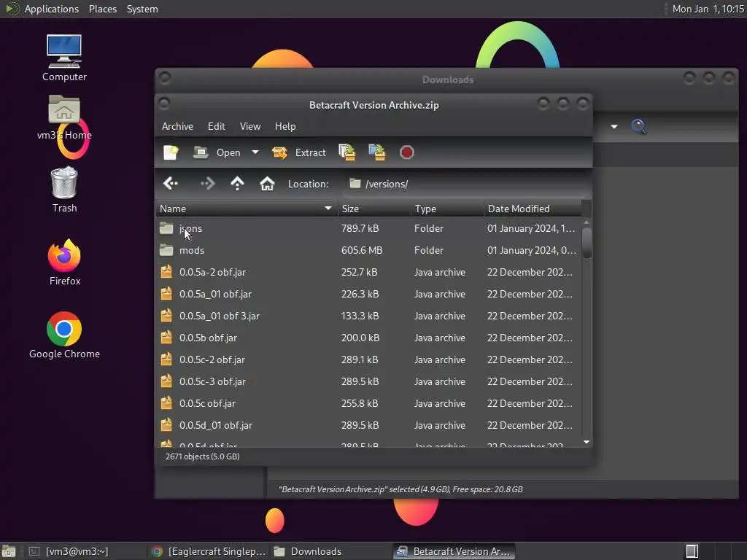Image resolution: width=747 pixels, height=560 pixels.
Task: Click window menu button of archive window
Action: pos(164,104)
